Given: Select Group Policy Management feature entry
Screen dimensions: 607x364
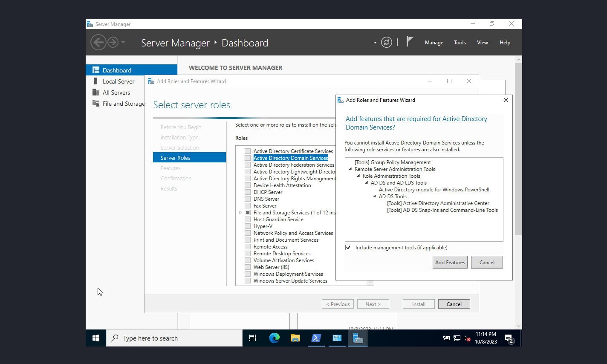Looking at the screenshot, I should [393, 162].
